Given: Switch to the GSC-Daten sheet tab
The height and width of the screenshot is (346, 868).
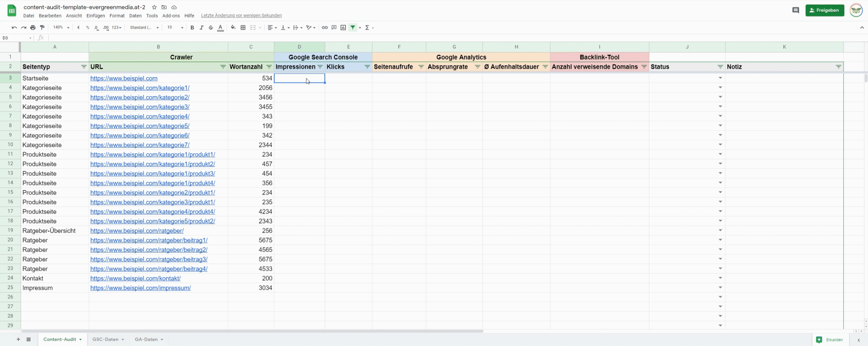Looking at the screenshot, I should 108,339.
